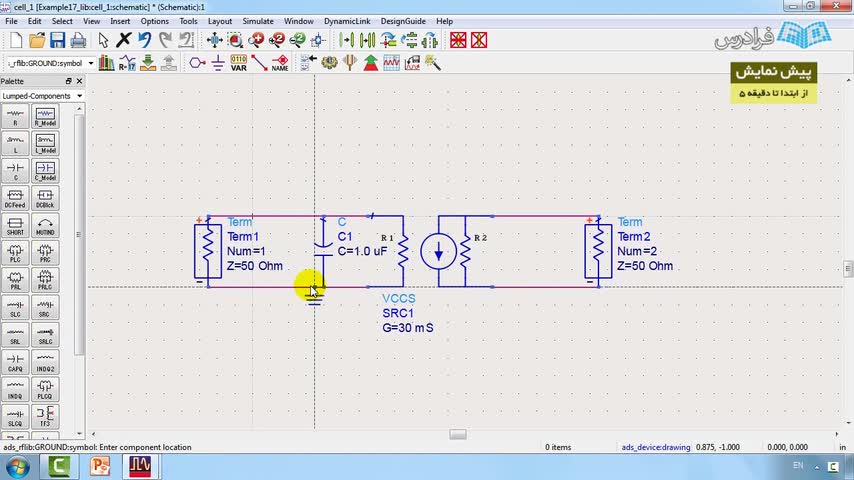The width and height of the screenshot is (854, 480).
Task: Close the Palette panel
Action: coord(80,81)
